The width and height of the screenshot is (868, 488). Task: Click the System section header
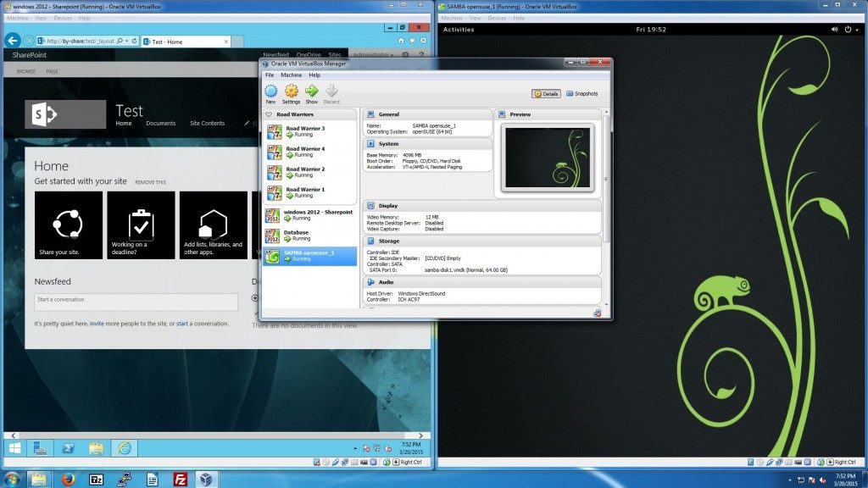(427, 144)
